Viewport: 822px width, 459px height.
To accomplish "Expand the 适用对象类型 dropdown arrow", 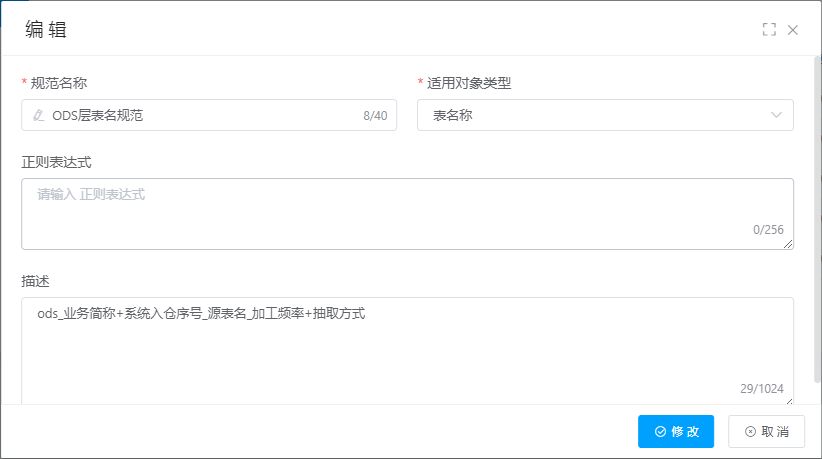I will tap(777, 116).
